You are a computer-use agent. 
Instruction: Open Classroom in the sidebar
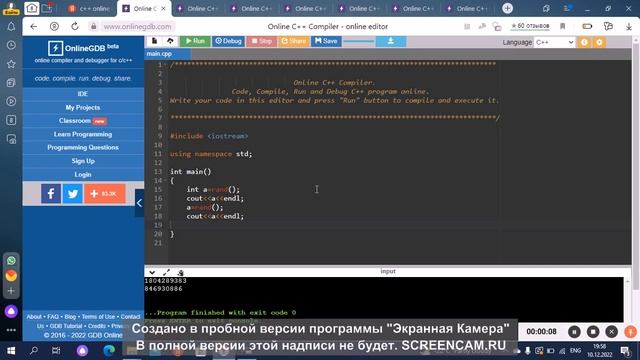[83, 121]
